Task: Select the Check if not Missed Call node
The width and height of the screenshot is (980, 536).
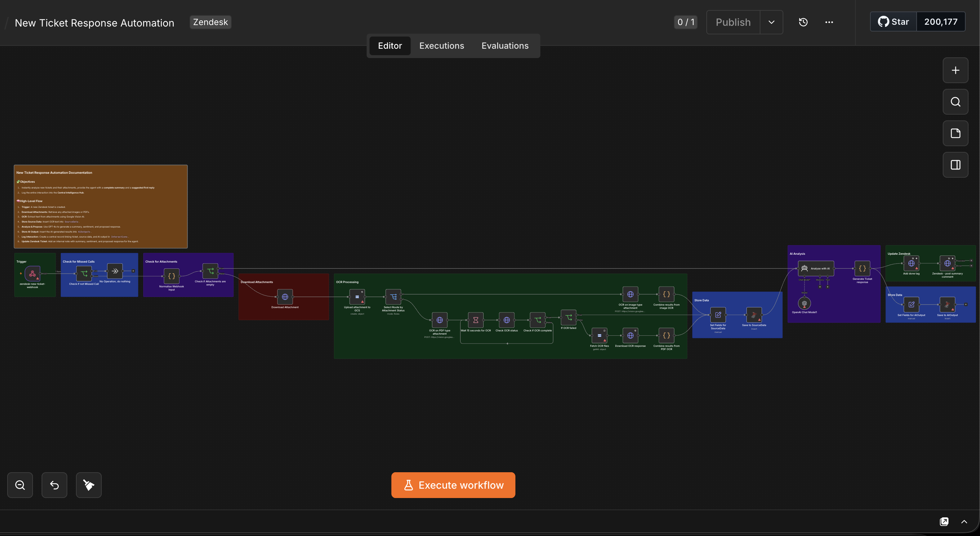Action: pos(84,273)
